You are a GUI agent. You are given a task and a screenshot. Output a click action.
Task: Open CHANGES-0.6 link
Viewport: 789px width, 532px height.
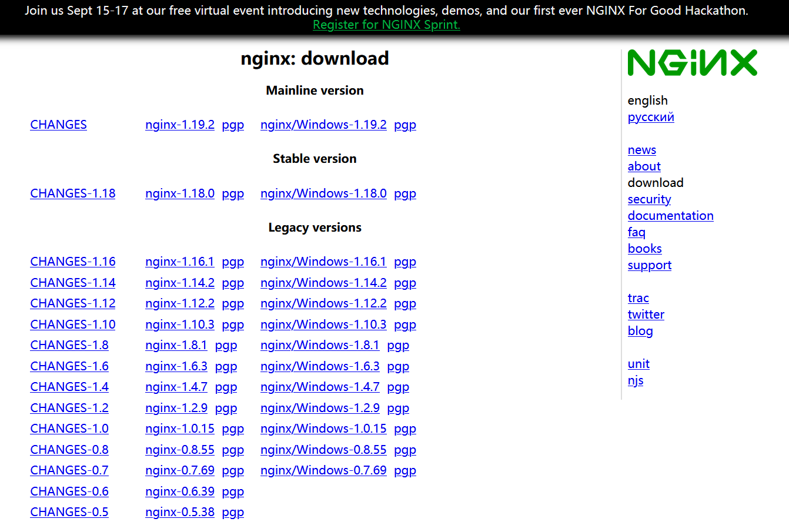69,491
